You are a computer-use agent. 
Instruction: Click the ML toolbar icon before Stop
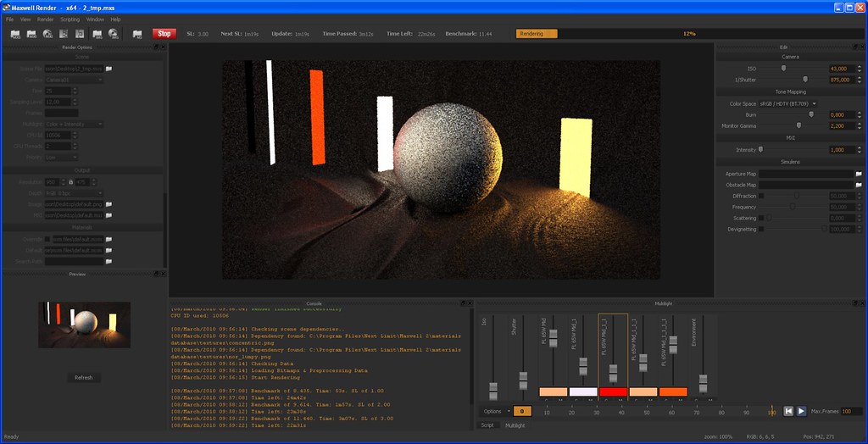137,34
